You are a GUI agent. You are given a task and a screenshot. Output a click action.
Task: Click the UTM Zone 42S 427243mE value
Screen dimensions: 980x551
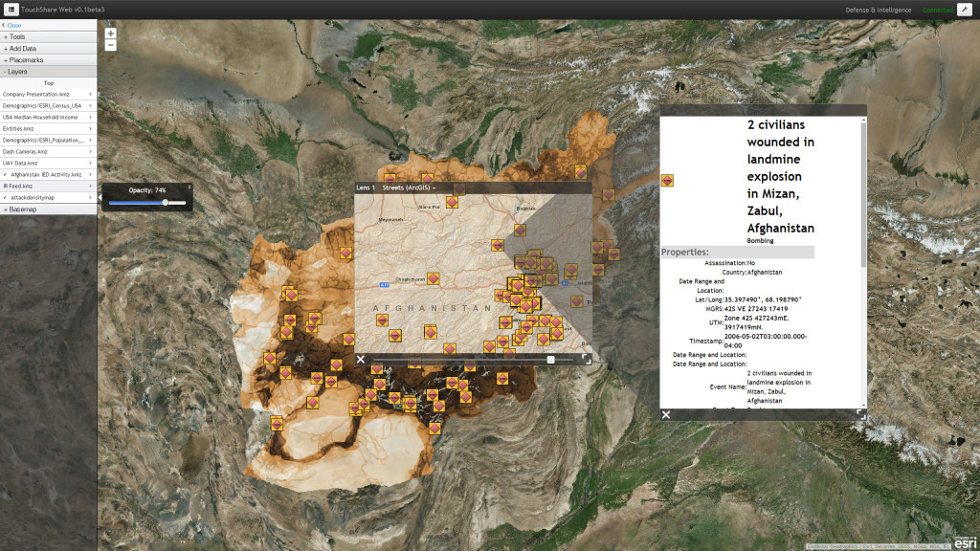pos(756,322)
